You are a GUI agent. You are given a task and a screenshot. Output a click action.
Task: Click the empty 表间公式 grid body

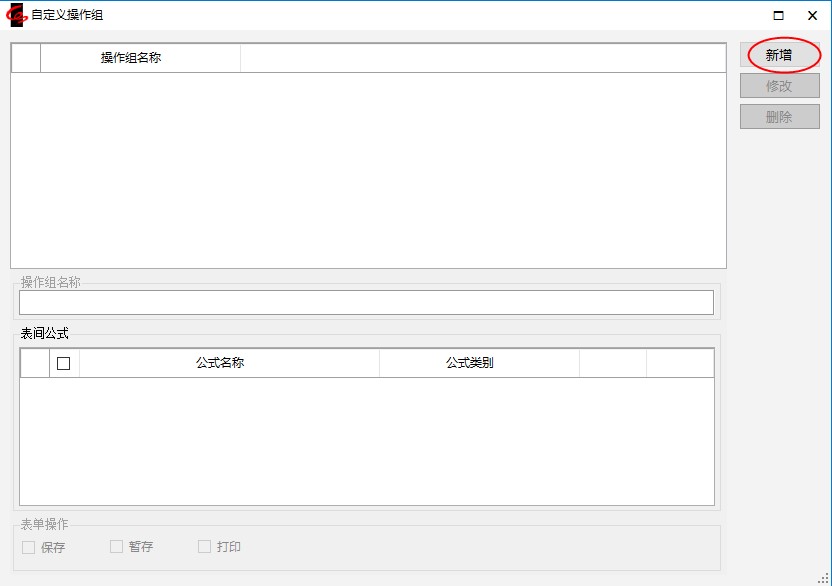(366, 440)
